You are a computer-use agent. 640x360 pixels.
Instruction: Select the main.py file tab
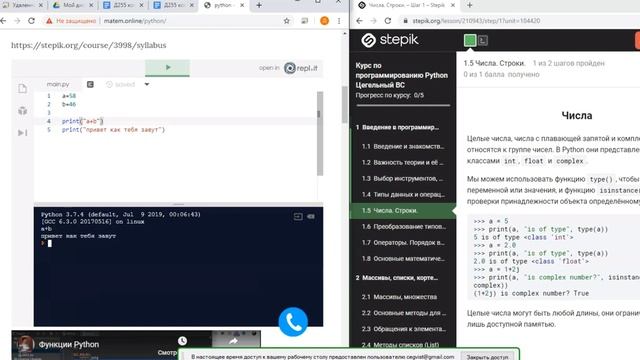tap(58, 84)
